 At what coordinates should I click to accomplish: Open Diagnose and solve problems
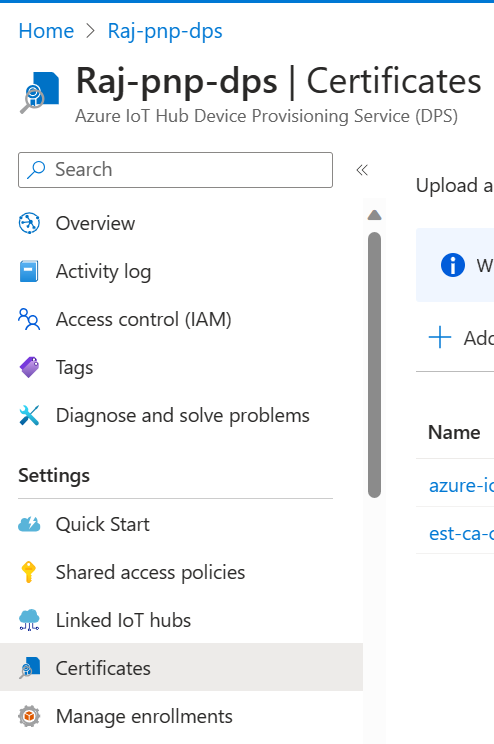(183, 415)
